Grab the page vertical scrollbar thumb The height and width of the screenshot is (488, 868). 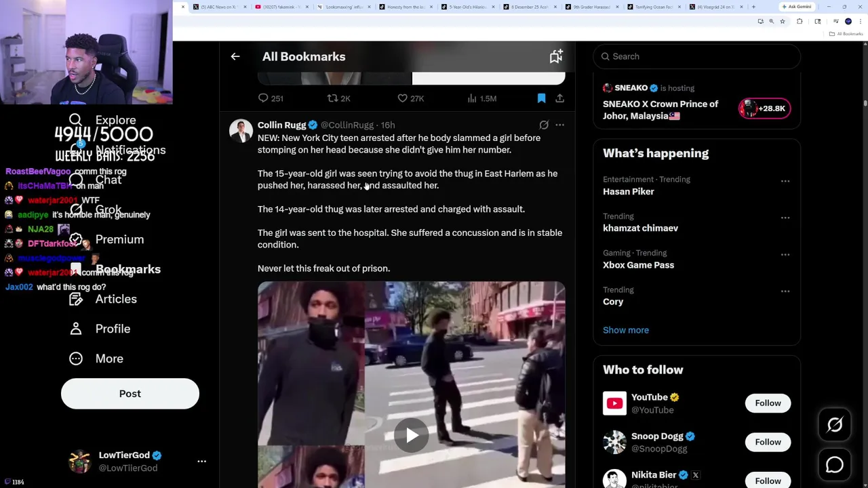(865, 102)
